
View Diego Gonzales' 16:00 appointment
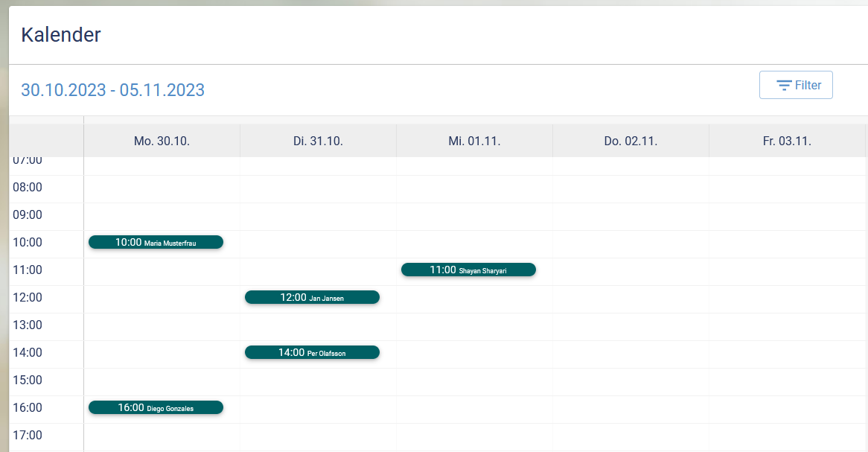tap(156, 407)
